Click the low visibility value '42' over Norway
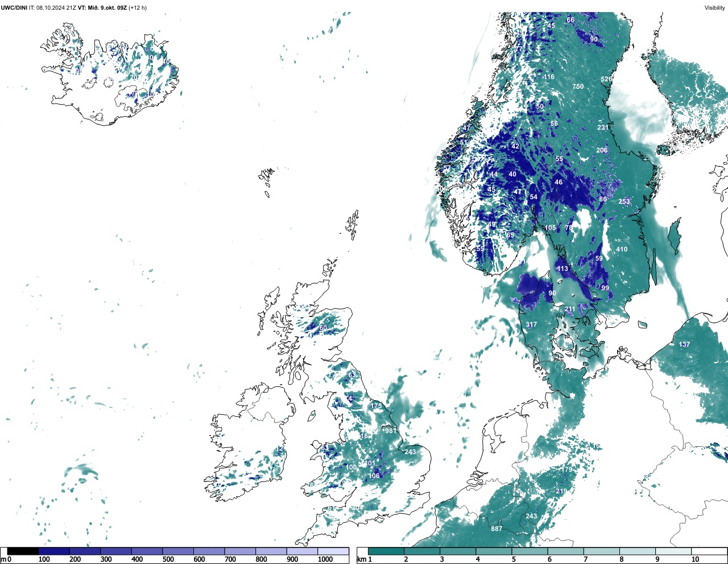 (x=515, y=146)
